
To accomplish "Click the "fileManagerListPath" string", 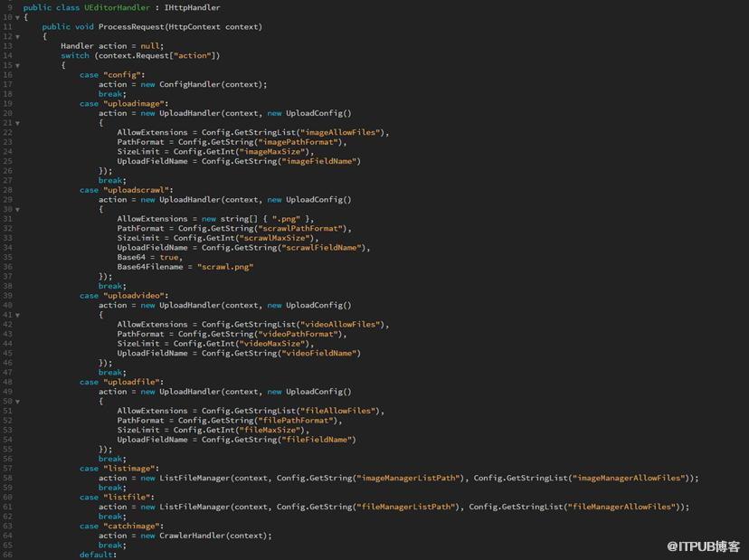I will click(x=407, y=507).
